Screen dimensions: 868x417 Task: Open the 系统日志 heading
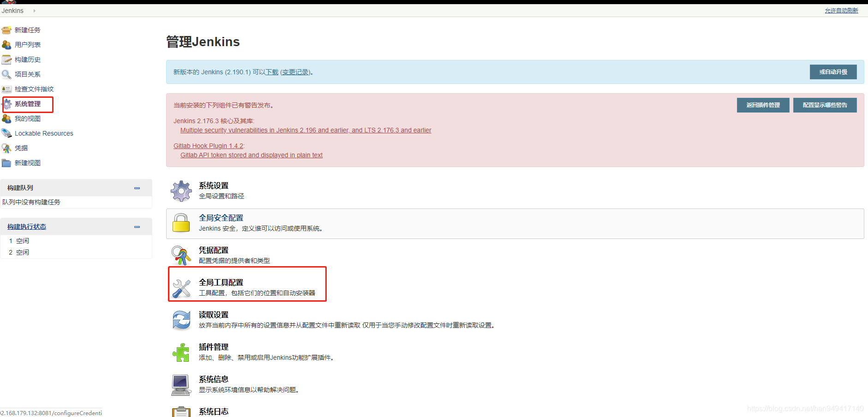coord(214,411)
